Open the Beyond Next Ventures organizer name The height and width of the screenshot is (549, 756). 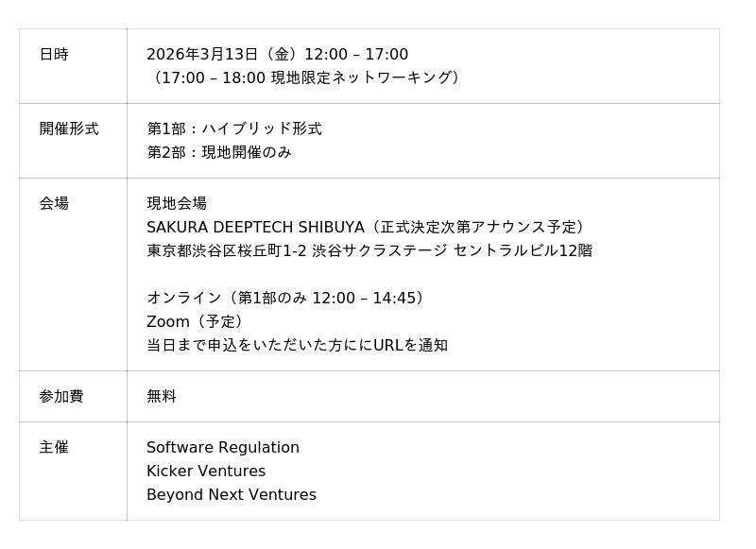pos(232,494)
